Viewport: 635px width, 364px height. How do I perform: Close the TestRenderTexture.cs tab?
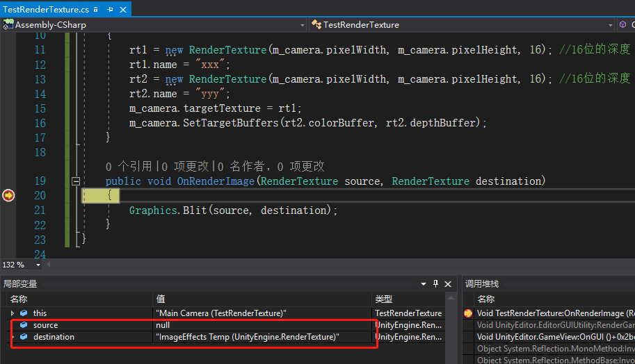point(123,10)
